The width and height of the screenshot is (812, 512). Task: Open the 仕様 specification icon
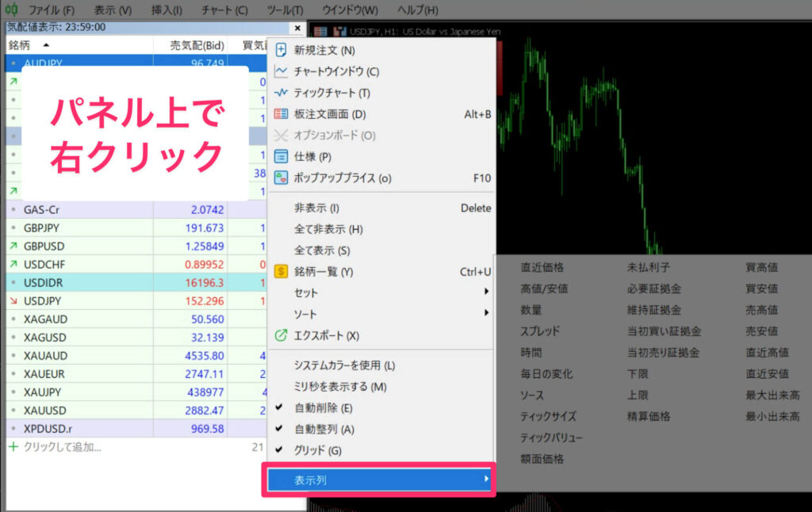(281, 157)
